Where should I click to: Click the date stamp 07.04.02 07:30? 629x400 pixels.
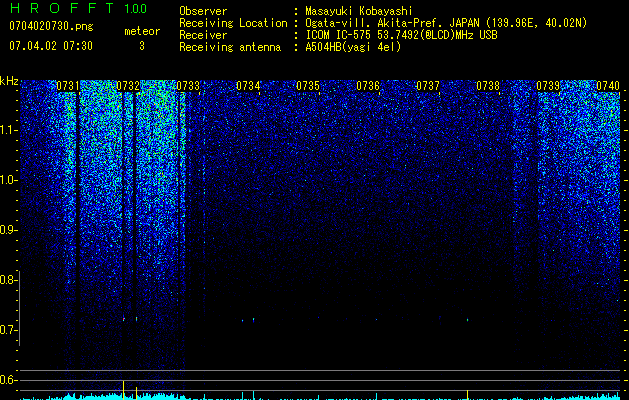tap(51, 46)
